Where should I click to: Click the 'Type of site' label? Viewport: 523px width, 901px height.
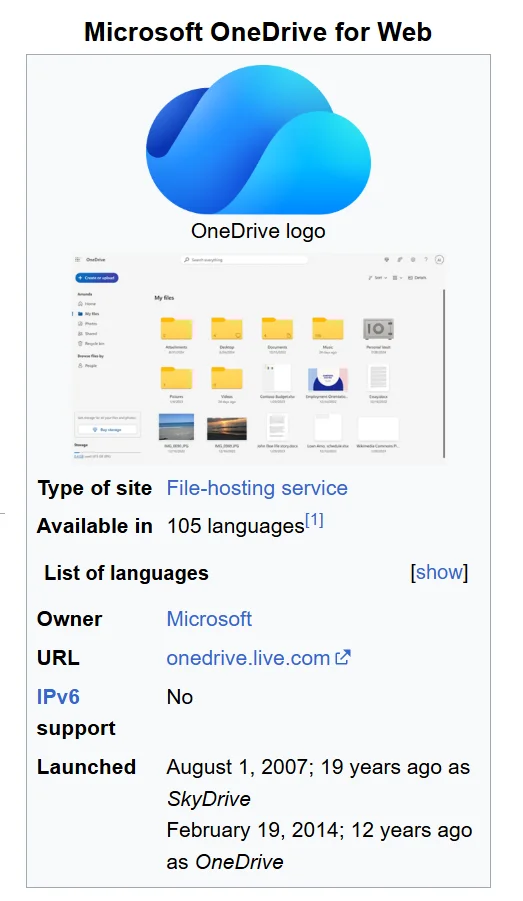coord(95,488)
